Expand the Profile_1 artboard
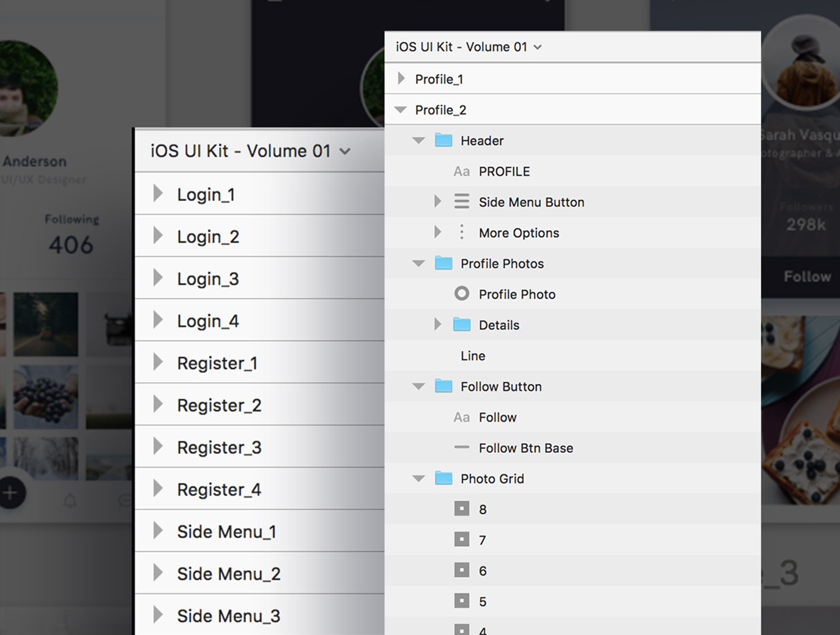 click(401, 78)
